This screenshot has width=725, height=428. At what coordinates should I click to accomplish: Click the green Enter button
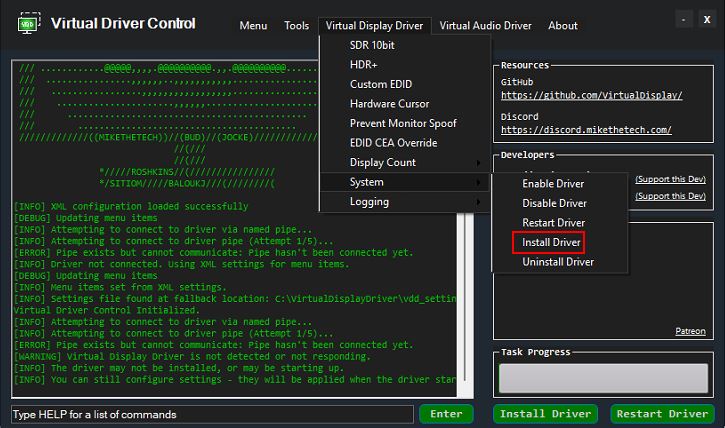point(446,414)
